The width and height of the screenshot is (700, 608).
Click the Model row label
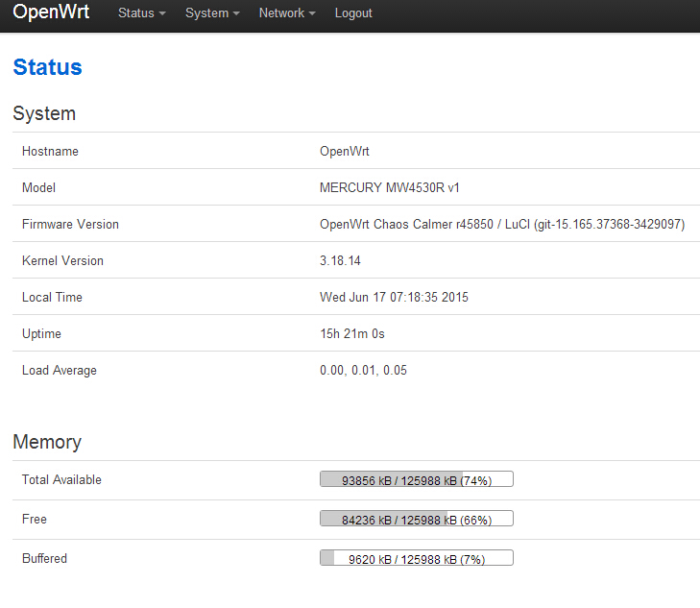tap(38, 188)
